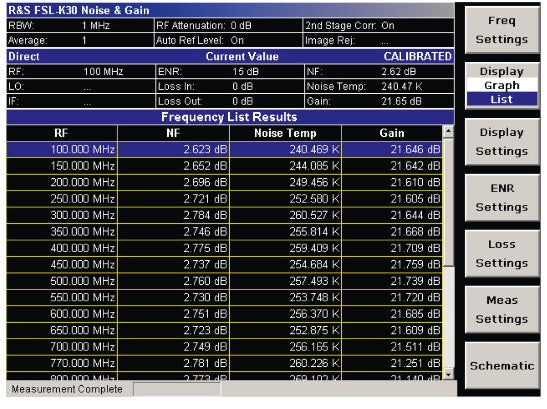
Task: Click the Noise Temp column header
Action: 285,133
